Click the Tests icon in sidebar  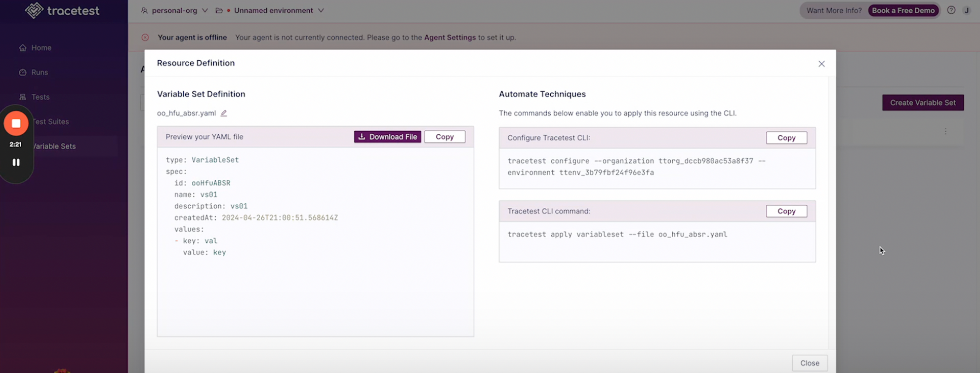point(23,97)
